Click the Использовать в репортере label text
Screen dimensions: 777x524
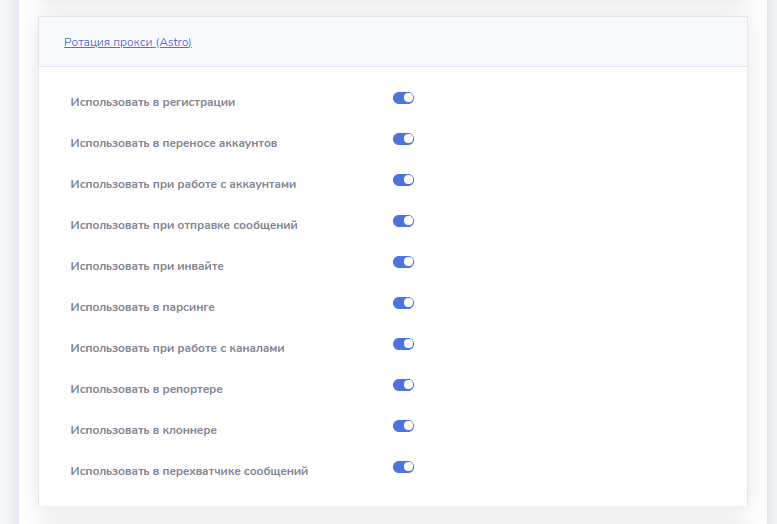pos(146,389)
